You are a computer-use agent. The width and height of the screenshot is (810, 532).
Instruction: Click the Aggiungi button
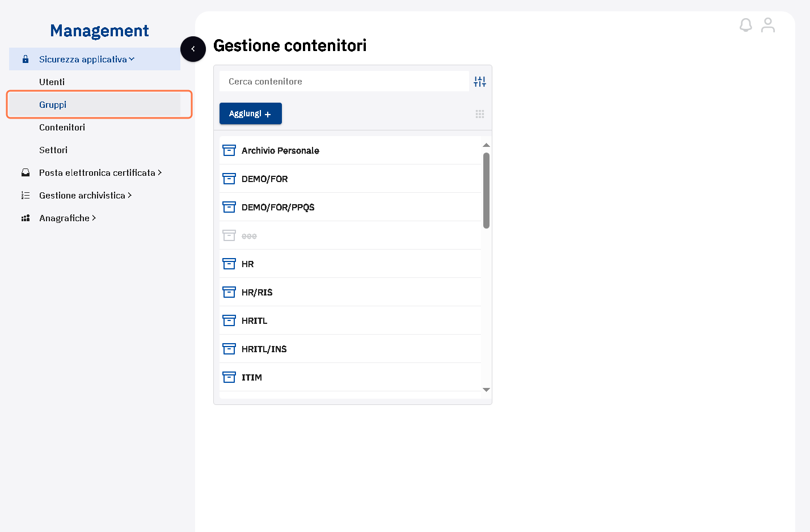click(x=251, y=113)
